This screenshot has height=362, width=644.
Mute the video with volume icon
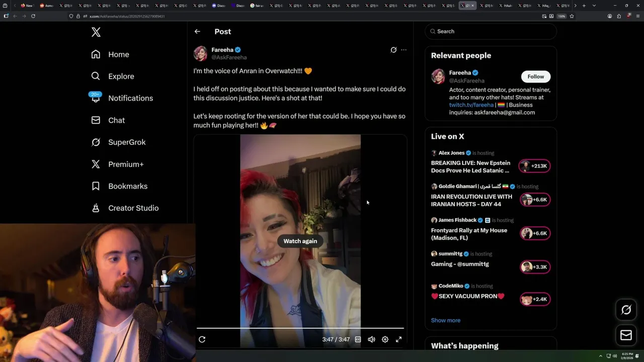tap(371, 339)
